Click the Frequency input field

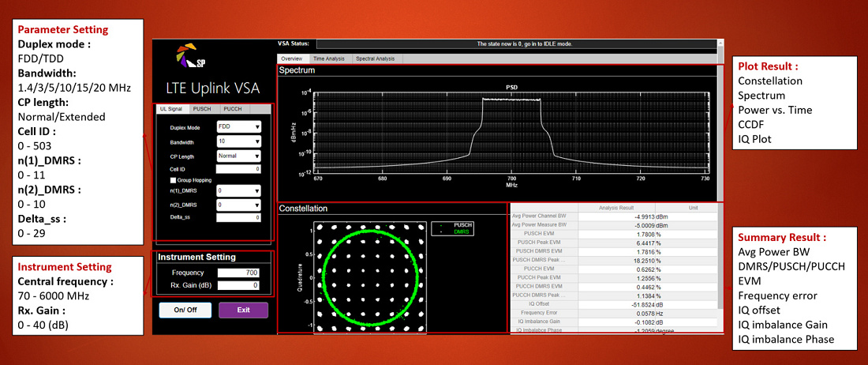coord(238,273)
